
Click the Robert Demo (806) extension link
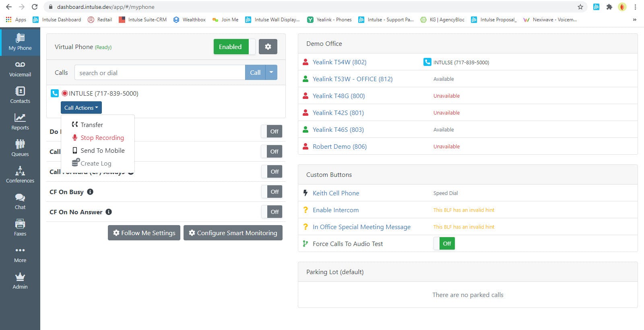click(x=340, y=146)
